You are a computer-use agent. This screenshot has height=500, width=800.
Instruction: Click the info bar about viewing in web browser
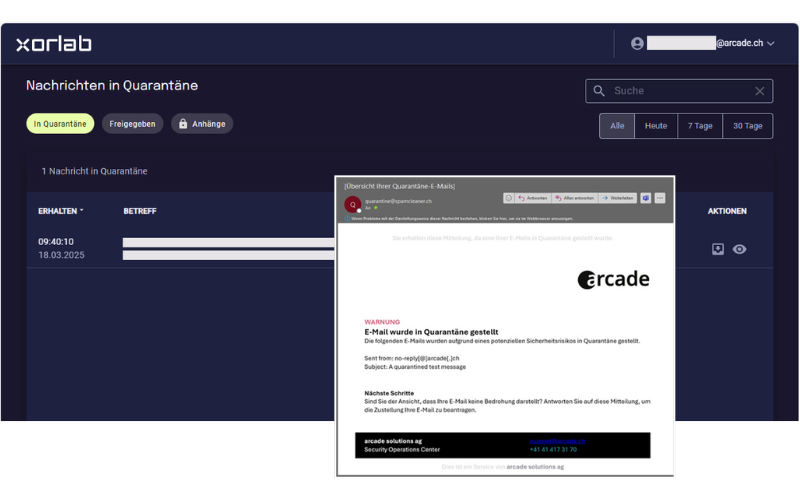pyautogui.click(x=459, y=218)
